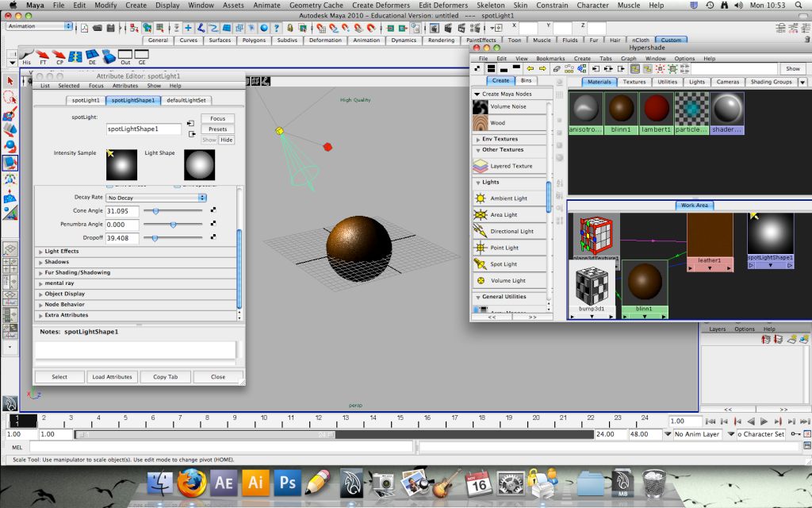Open scene with the folder icon
Screen dimensions: 812x508
tap(98, 28)
